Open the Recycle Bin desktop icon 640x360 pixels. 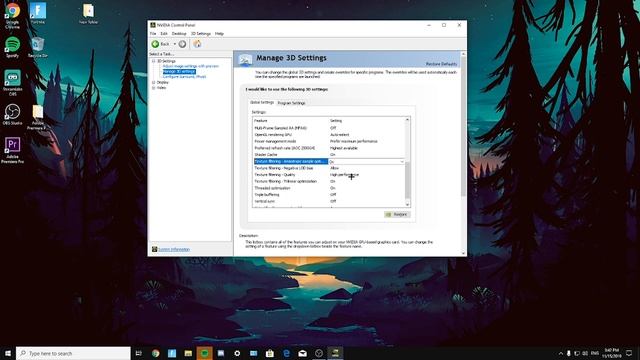[38, 47]
